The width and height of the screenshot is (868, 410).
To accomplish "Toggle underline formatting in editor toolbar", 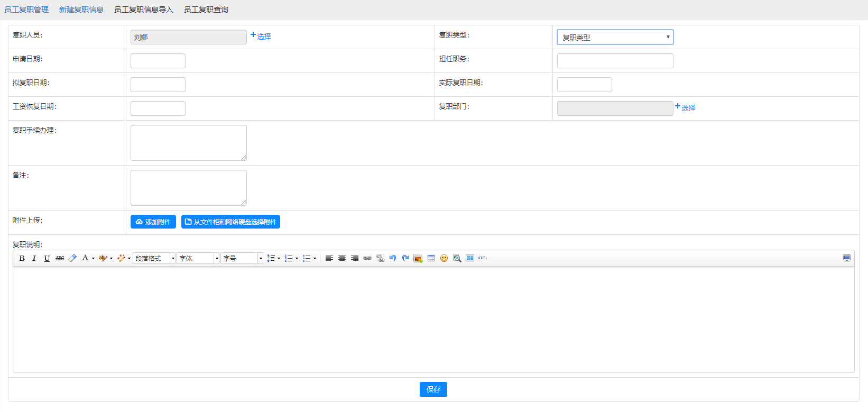I will click(x=47, y=258).
